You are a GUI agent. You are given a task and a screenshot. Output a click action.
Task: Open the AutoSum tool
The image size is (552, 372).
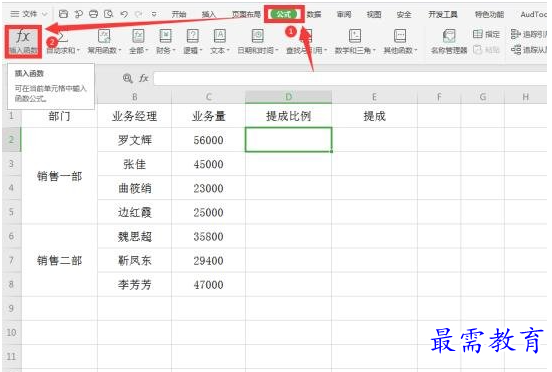[x=63, y=42]
